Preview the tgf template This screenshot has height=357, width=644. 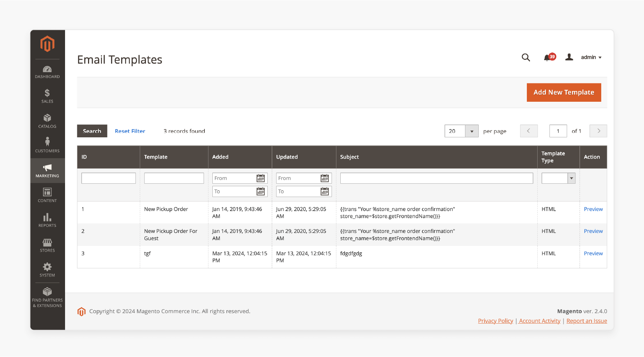593,253
